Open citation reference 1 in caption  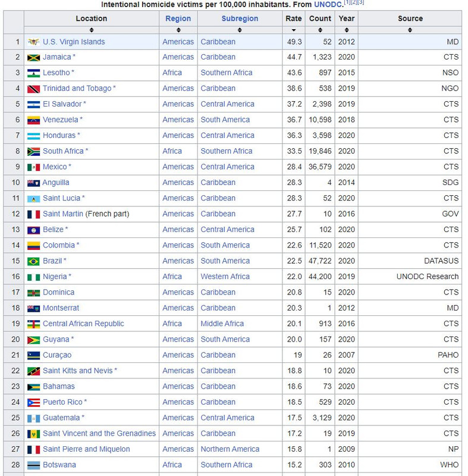click(347, 2)
